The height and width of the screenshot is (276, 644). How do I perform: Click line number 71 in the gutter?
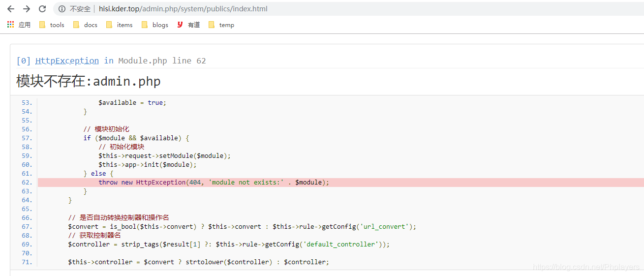27,262
